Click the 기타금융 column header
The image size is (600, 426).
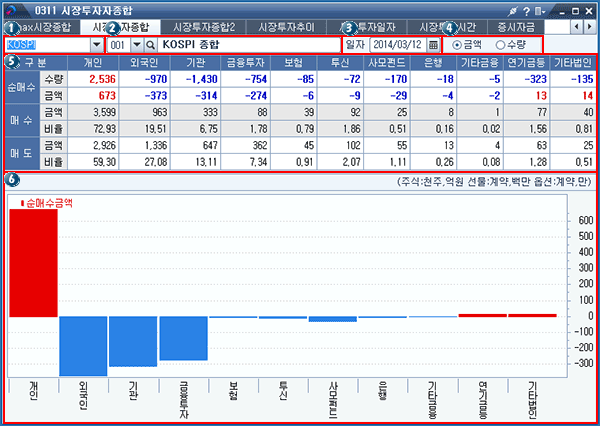pyautogui.click(x=480, y=62)
